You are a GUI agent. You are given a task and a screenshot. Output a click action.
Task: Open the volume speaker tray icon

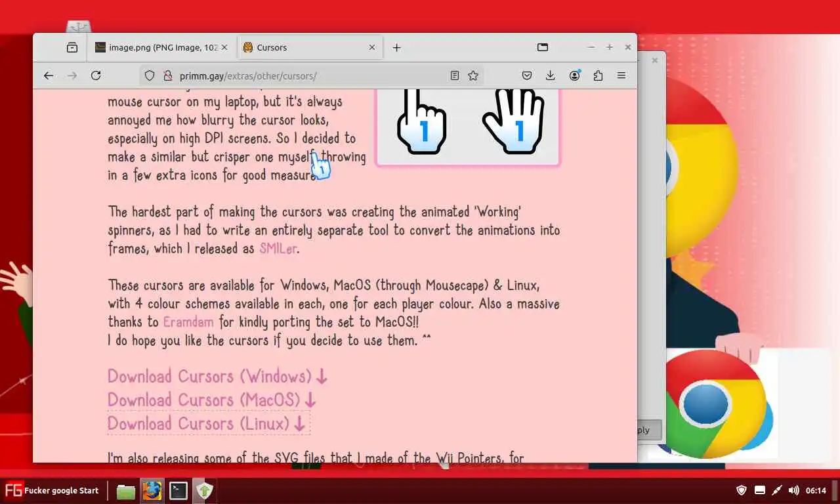[794, 490]
